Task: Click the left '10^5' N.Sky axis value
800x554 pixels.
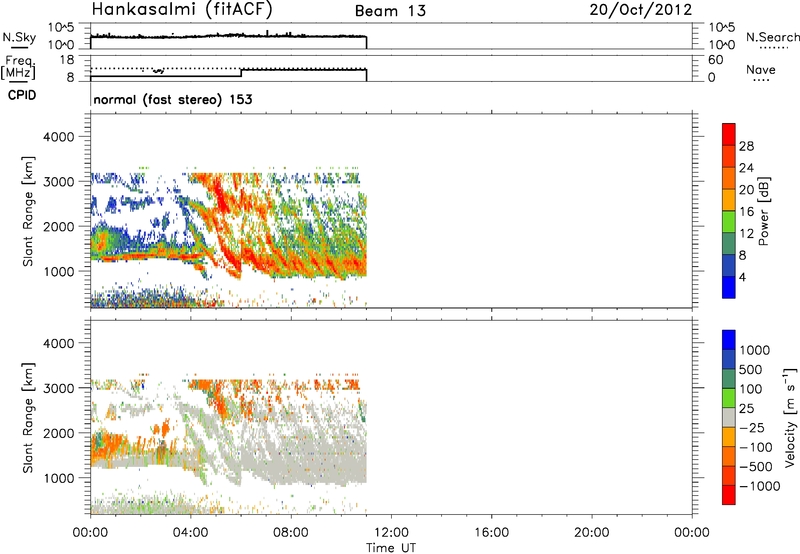Action: point(61,27)
